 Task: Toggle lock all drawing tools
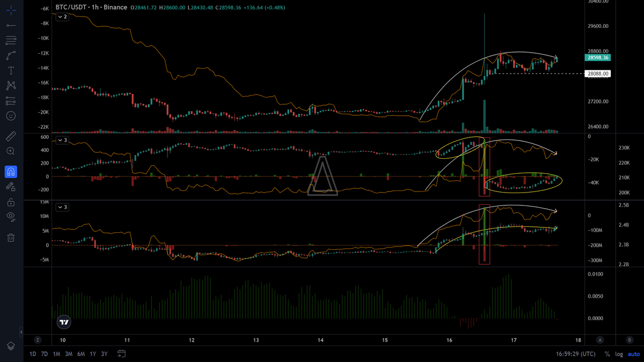pos(11,202)
